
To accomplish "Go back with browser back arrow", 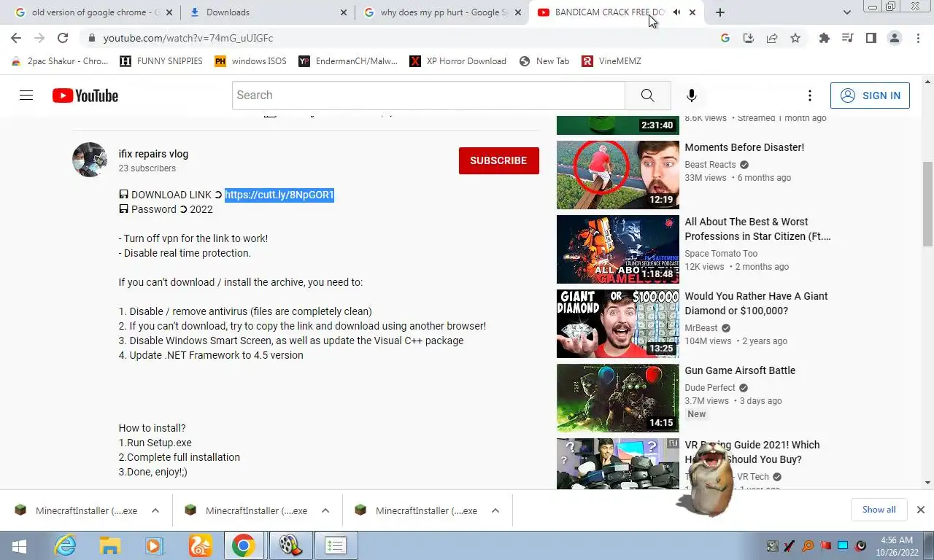I will [x=16, y=38].
